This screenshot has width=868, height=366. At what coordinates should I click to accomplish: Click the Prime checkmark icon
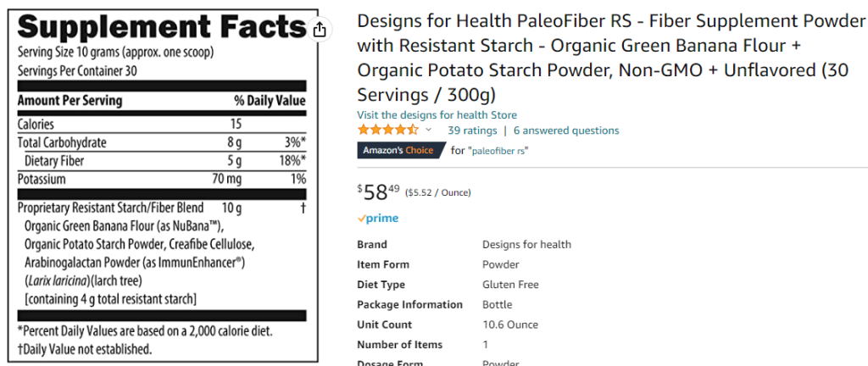tap(361, 219)
